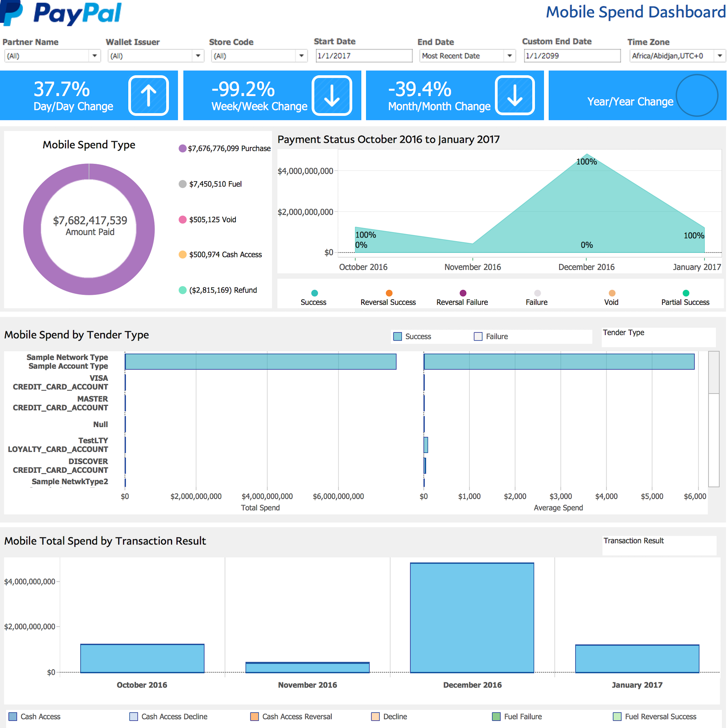Click the Year/Year Change circle indicator
Viewport: 728px width, 728px height.
tap(697, 95)
